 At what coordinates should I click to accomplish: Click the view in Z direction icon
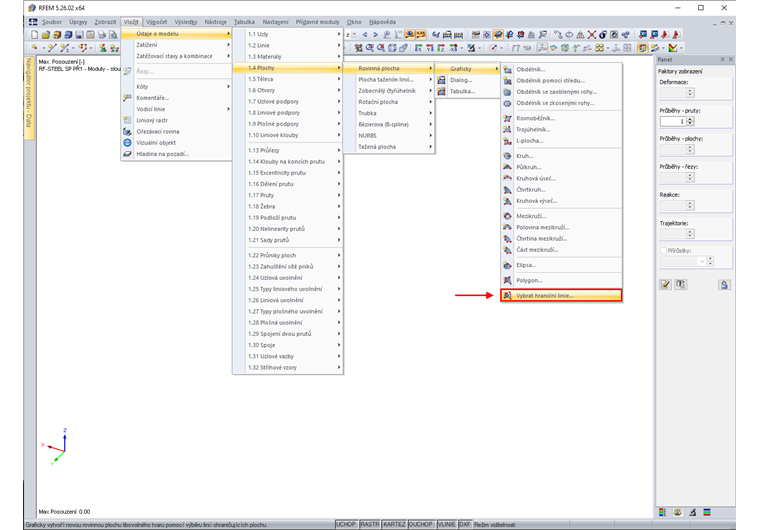coord(441,48)
